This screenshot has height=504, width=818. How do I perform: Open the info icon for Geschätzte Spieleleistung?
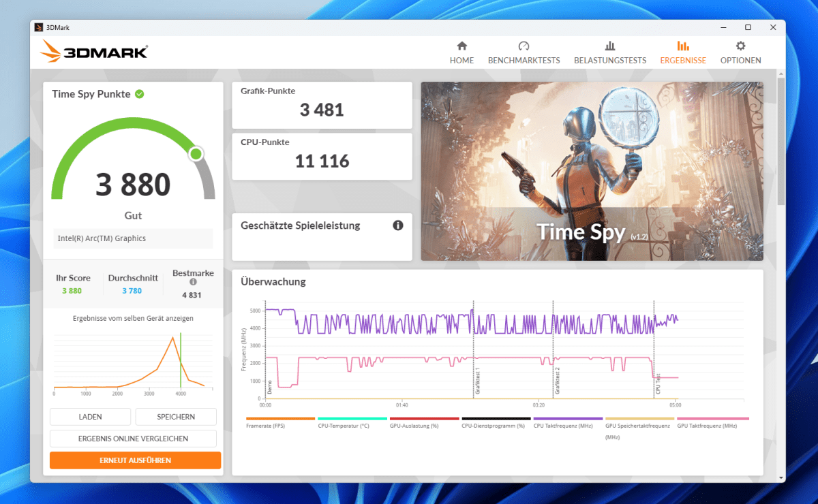398,225
